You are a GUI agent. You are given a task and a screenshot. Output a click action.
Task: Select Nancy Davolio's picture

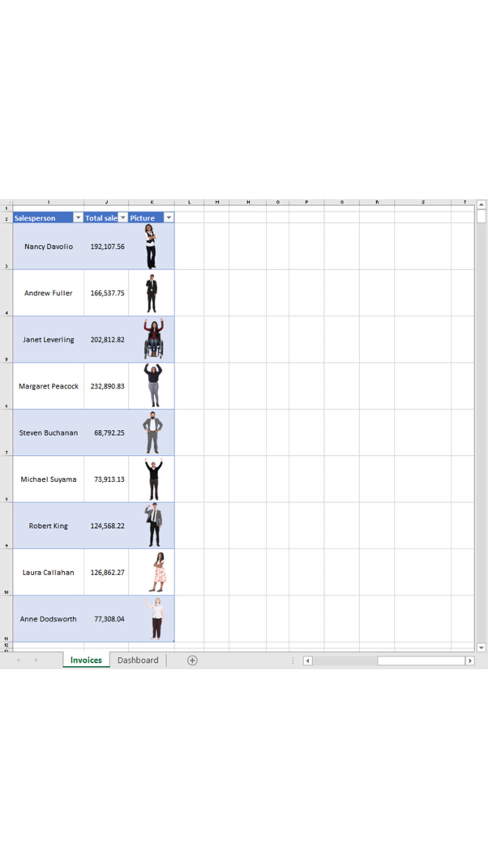pos(151,246)
